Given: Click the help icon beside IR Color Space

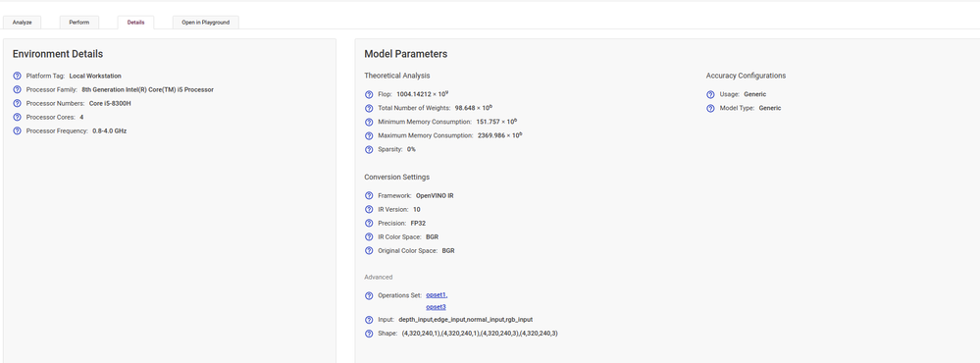Looking at the screenshot, I should (x=369, y=236).
